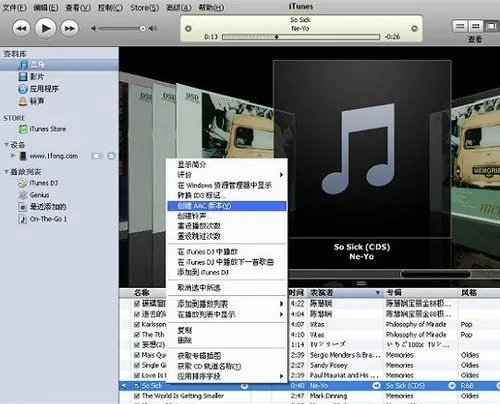Viewport: 500px width, 404px height.
Task: Uncheck the Single Gi song checkbox
Action: [x=137, y=365]
